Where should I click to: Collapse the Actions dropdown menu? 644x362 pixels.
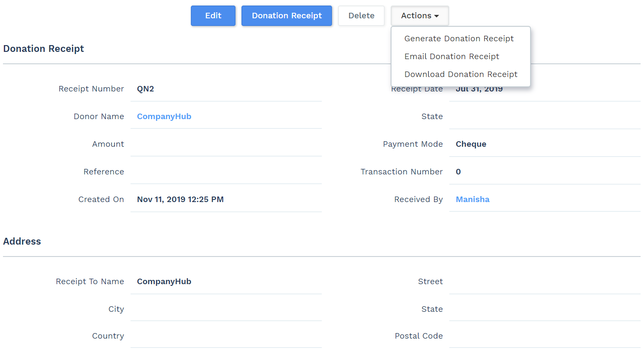[x=419, y=16]
